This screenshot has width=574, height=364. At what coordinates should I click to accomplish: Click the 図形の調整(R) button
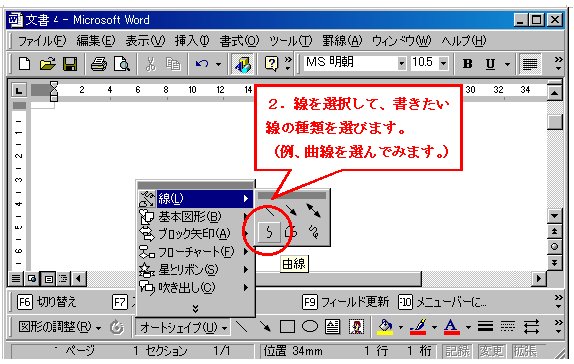(59, 327)
